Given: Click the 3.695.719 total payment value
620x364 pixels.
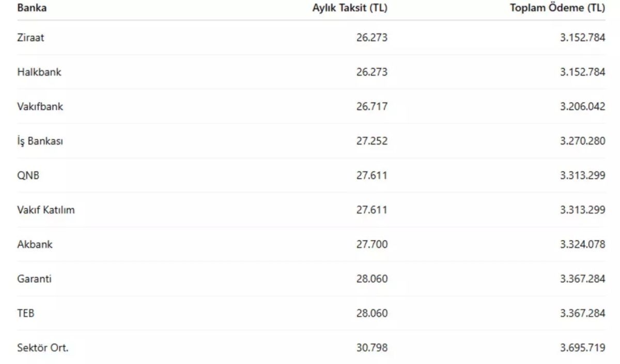Looking at the screenshot, I should (x=582, y=348).
